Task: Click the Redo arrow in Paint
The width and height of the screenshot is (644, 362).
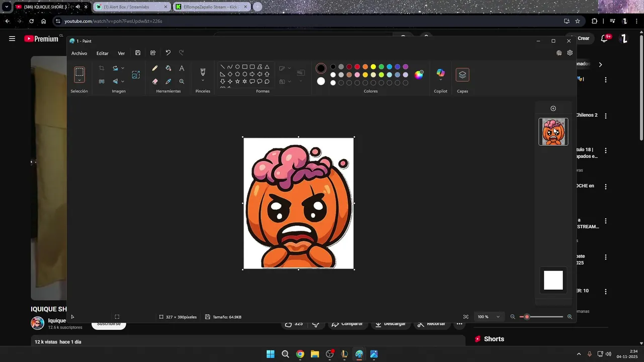Action: pyautogui.click(x=182, y=53)
